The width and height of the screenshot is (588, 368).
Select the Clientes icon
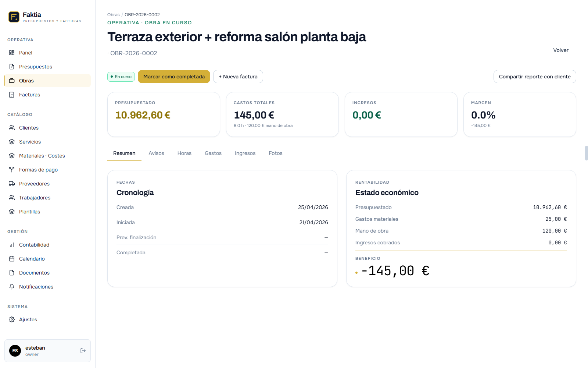(12, 128)
